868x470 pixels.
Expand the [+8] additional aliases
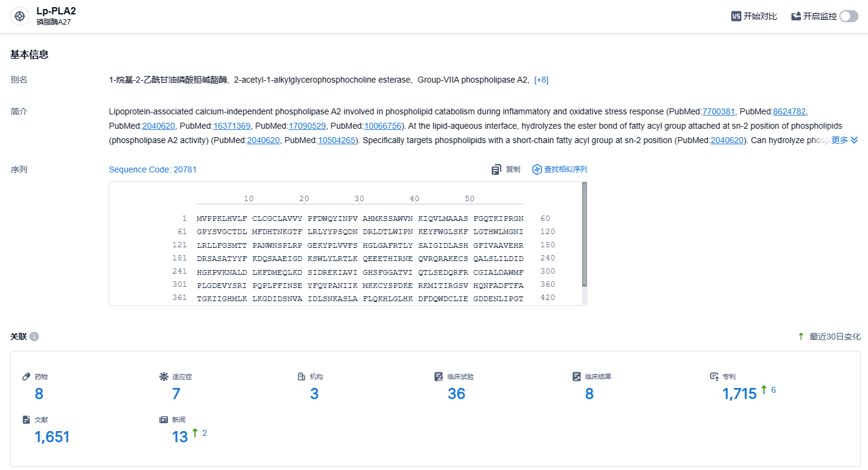[541, 80]
